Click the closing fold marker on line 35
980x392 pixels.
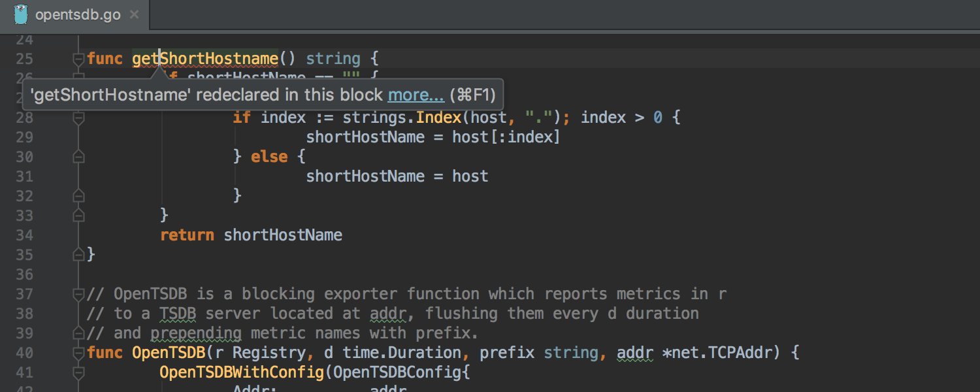point(78,254)
